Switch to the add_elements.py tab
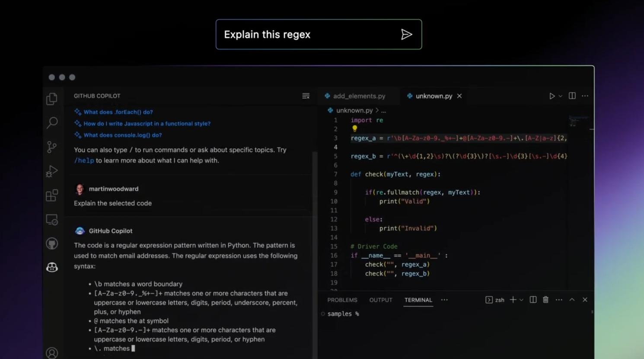The image size is (644, 359). (x=359, y=96)
